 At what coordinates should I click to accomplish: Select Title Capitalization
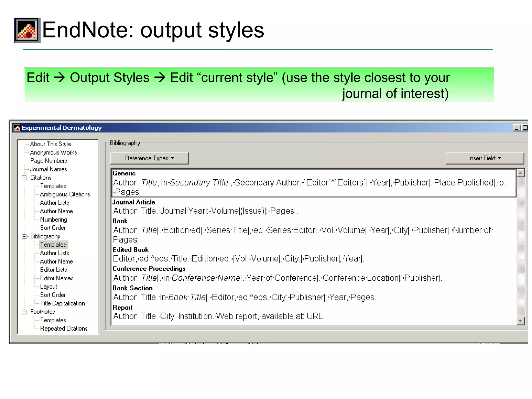coord(62,303)
